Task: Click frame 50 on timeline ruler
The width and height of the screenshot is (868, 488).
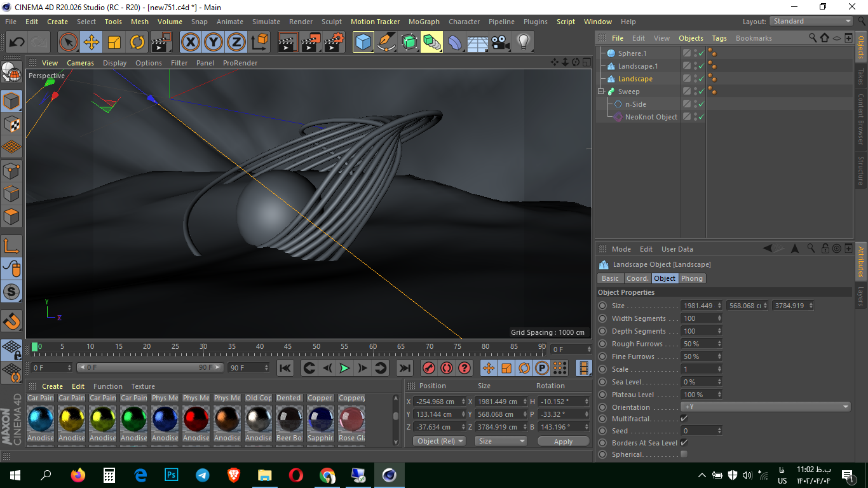Action: 316,347
